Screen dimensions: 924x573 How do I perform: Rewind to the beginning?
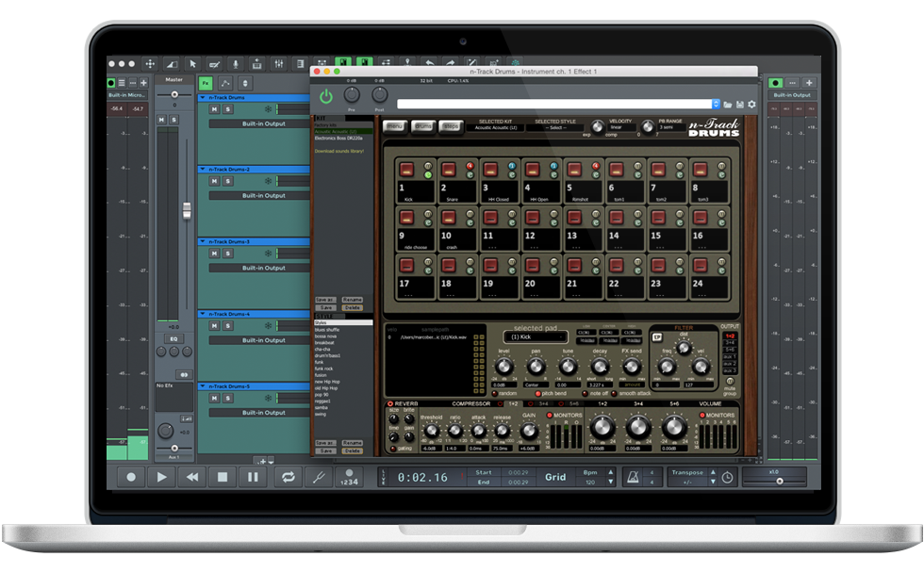(192, 477)
